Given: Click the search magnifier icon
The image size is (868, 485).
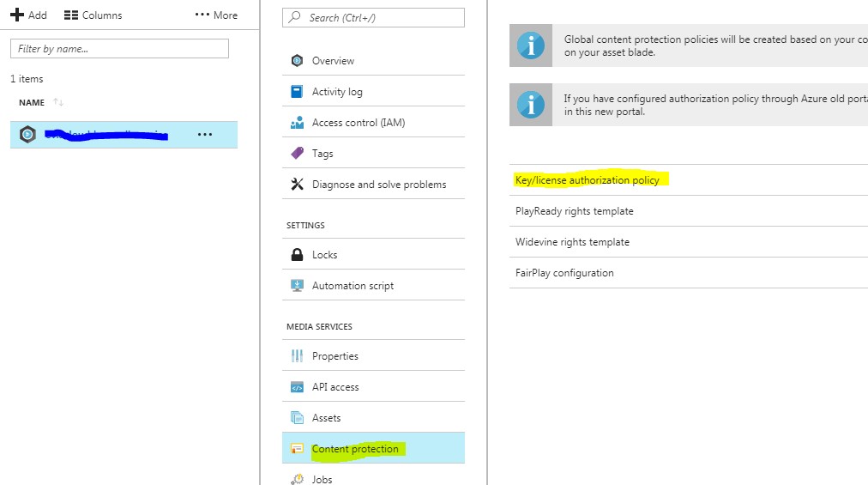Looking at the screenshot, I should (295, 17).
